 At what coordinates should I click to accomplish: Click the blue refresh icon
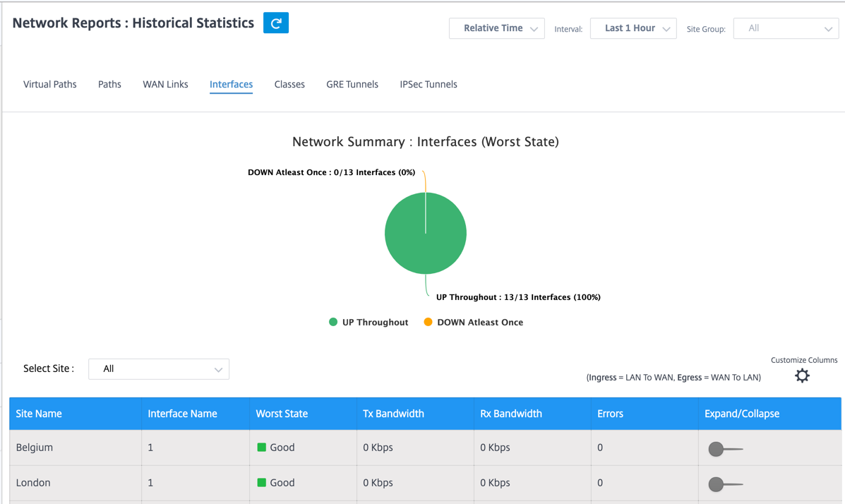276,23
